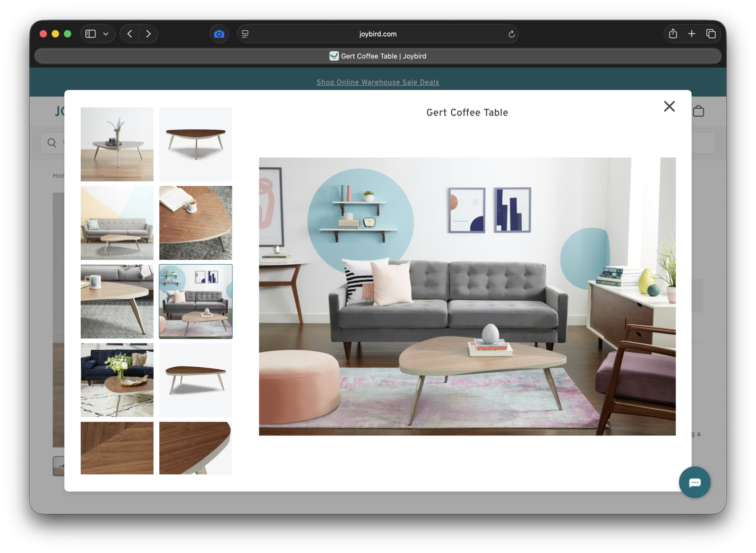The width and height of the screenshot is (756, 553).
Task: Go back to the previous page
Action: (x=130, y=34)
